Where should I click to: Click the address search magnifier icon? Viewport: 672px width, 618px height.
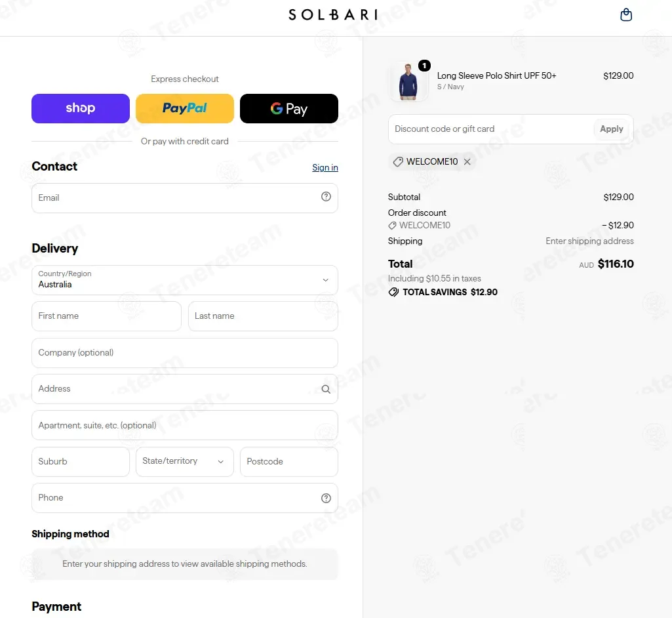[326, 389]
